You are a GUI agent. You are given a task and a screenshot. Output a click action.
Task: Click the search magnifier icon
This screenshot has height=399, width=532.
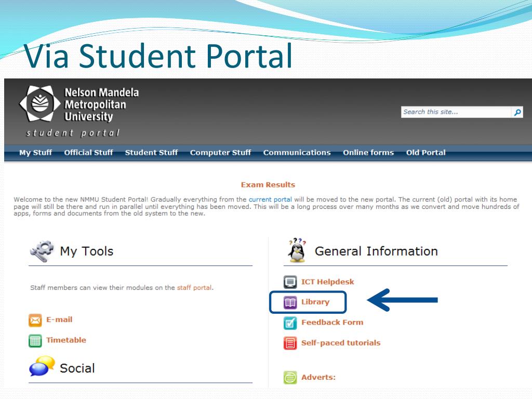pyautogui.click(x=517, y=112)
